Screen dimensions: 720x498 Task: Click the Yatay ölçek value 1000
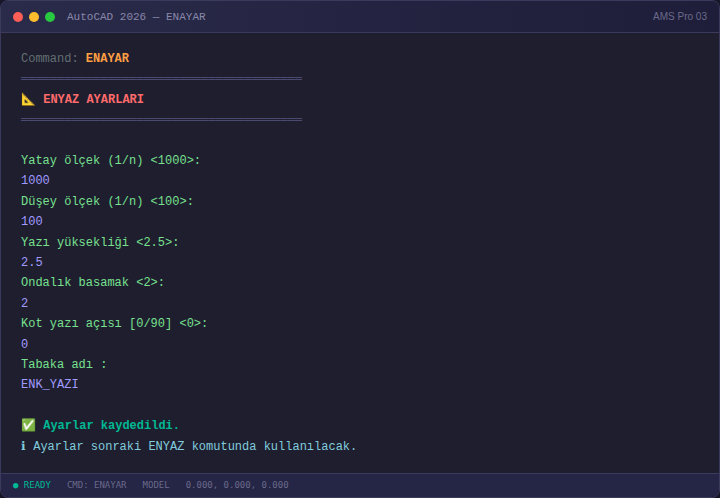[x=35, y=180]
